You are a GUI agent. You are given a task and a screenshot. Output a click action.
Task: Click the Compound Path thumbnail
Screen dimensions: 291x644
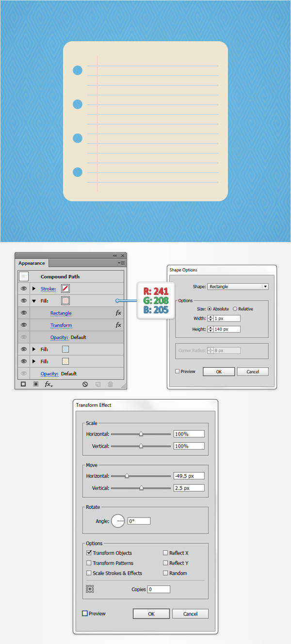coord(23,276)
